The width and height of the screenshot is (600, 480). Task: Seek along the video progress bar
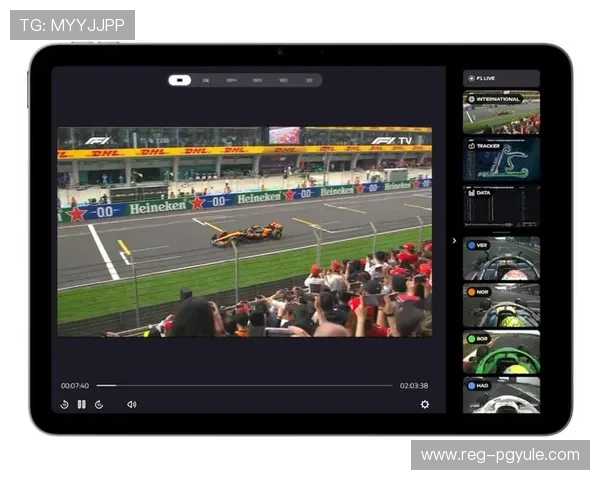245,385
